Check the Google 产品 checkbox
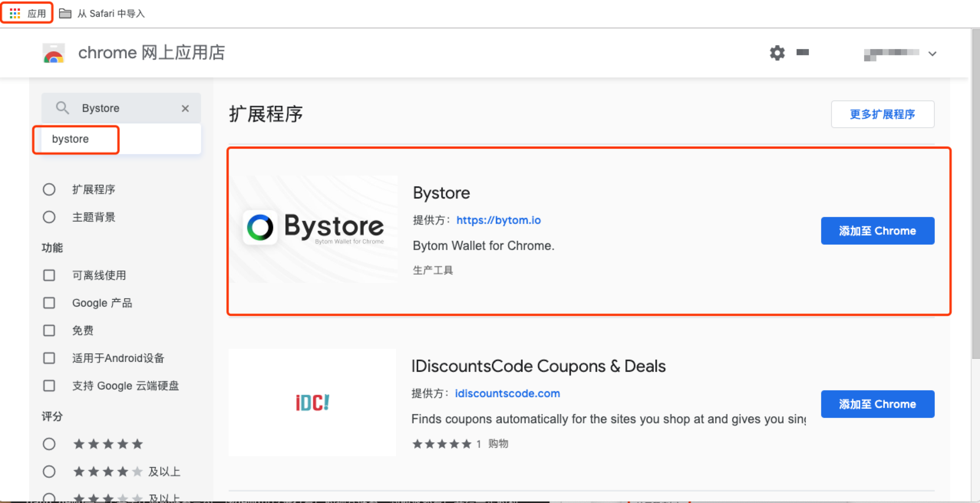 click(49, 303)
